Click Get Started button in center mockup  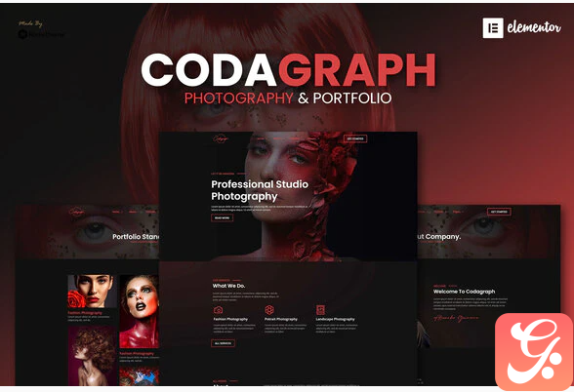click(x=355, y=138)
